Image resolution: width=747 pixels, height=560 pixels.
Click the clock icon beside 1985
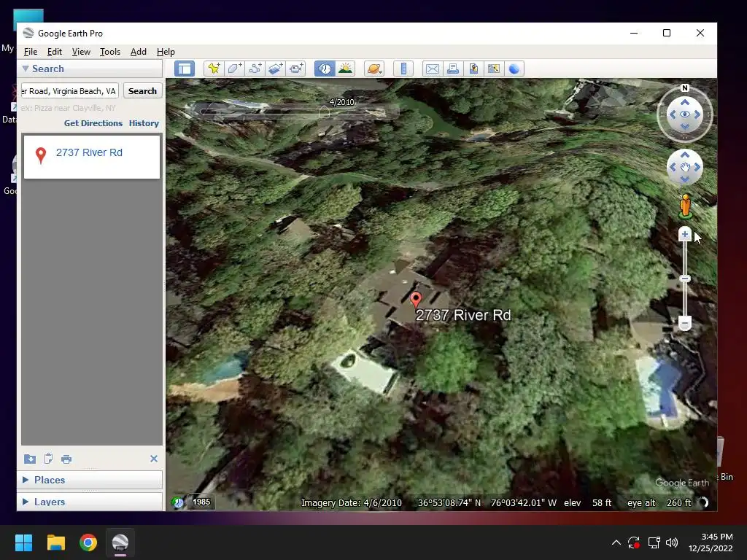pos(178,502)
